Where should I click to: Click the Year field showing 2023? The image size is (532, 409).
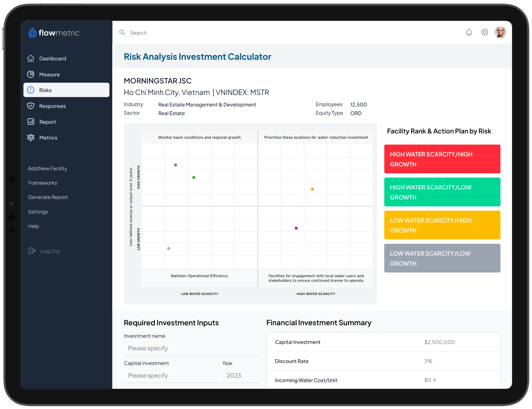coord(241,376)
